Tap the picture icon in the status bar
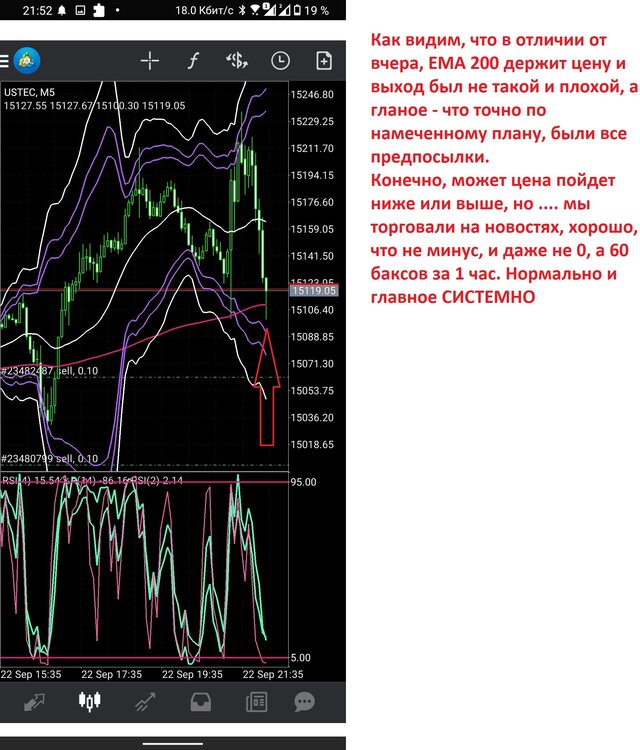Image resolution: width=640 pixels, height=750 pixels. (80, 10)
